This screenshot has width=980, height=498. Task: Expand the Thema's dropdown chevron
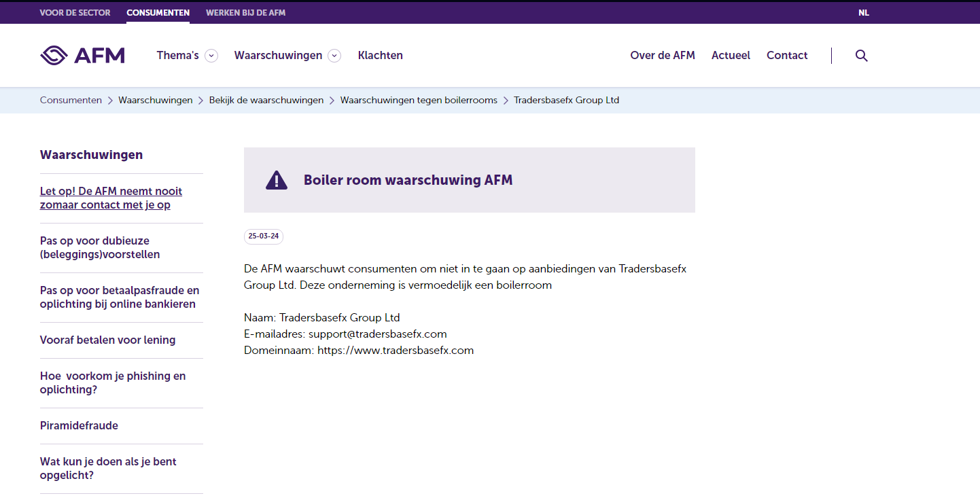(211, 56)
